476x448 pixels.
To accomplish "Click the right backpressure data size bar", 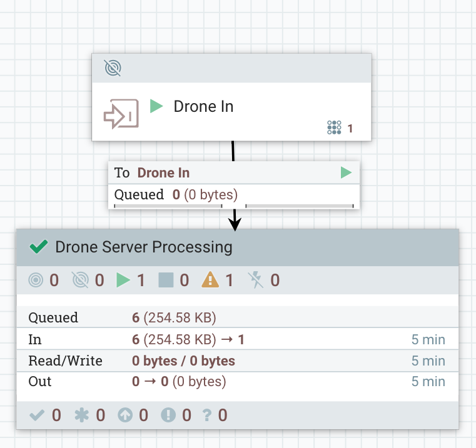I will click(300, 206).
